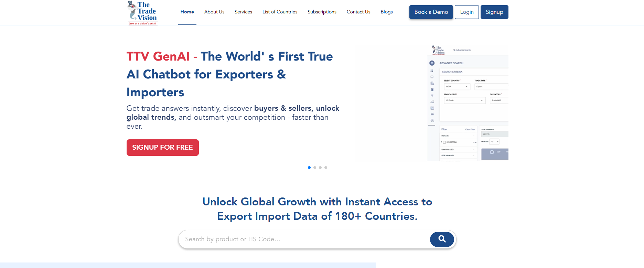This screenshot has width=644, height=268.
Task: Click the Book a Demo button
Action: point(431,12)
